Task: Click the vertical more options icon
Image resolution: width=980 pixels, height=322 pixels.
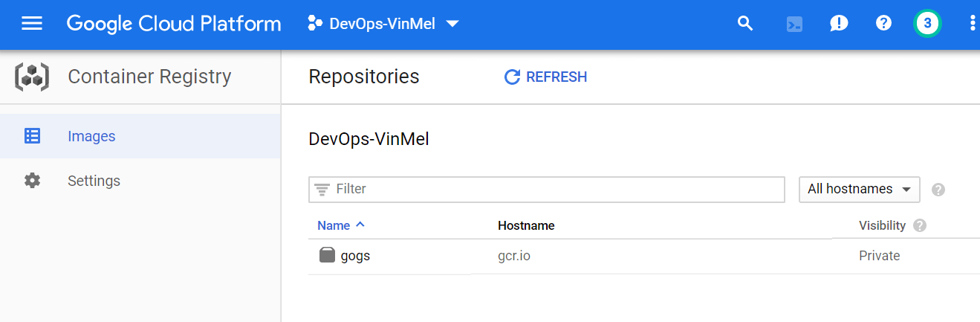Action: (973, 24)
